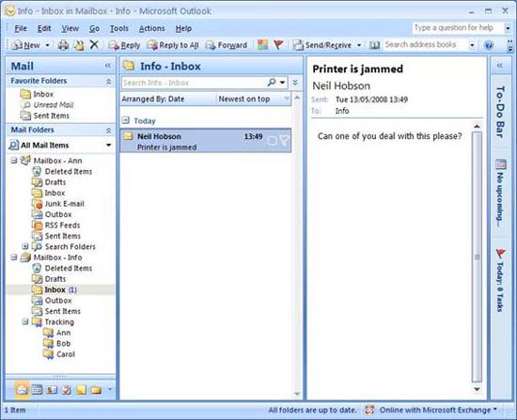Click the blue Help icon
The height and width of the screenshot is (420, 517).
tap(489, 45)
